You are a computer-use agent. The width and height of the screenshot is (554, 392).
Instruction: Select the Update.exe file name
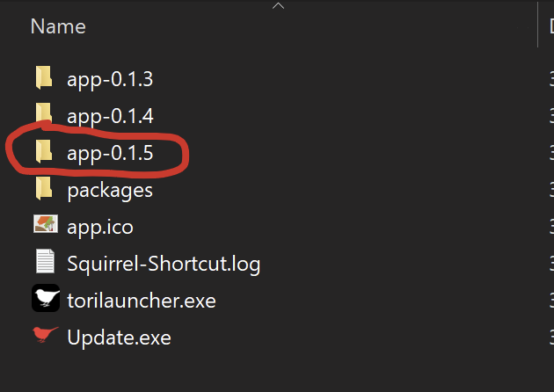point(119,338)
